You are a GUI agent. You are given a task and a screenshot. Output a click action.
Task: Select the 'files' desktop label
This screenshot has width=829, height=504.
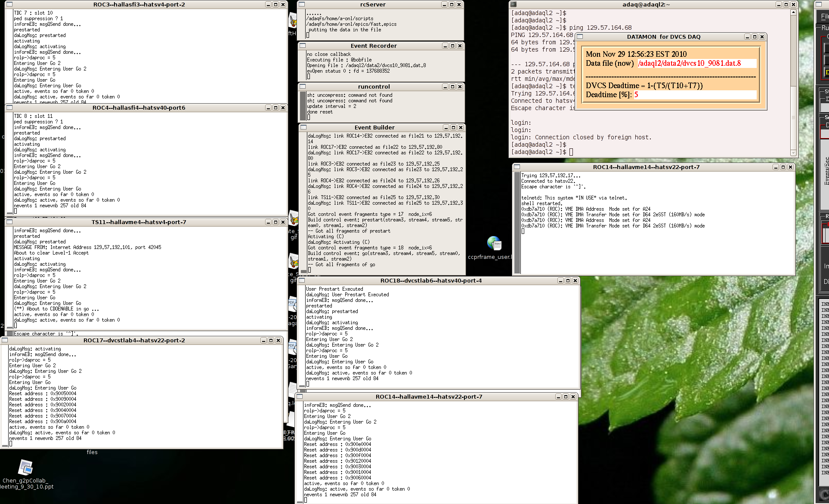[92, 452]
